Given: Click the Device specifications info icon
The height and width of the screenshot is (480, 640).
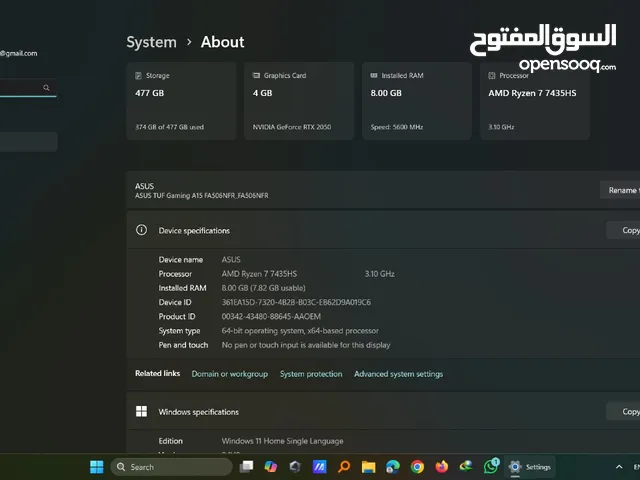Looking at the screenshot, I should [141, 230].
